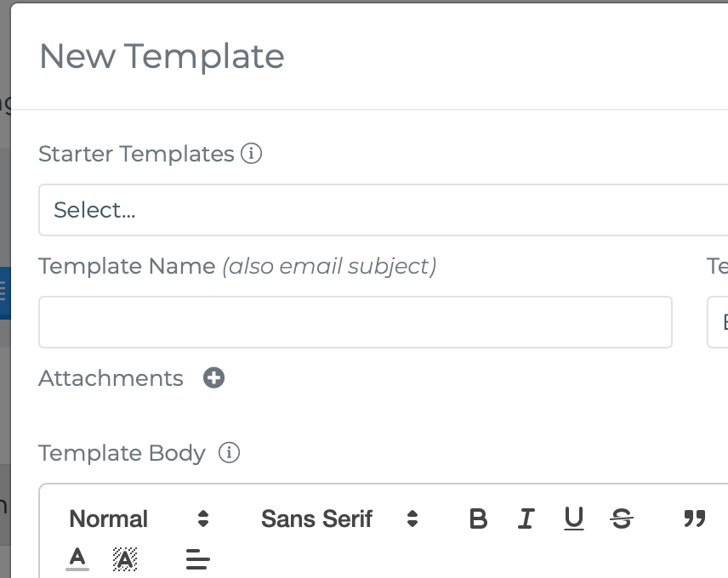Open the Sans Serif font dropdown
The width and height of the screenshot is (728, 578).
pos(340,518)
